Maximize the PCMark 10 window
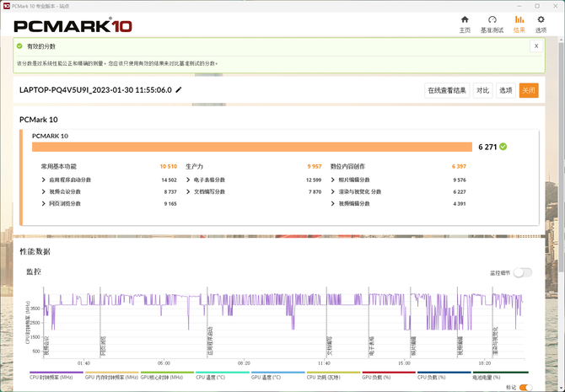The image size is (565, 392). pyautogui.click(x=537, y=6)
